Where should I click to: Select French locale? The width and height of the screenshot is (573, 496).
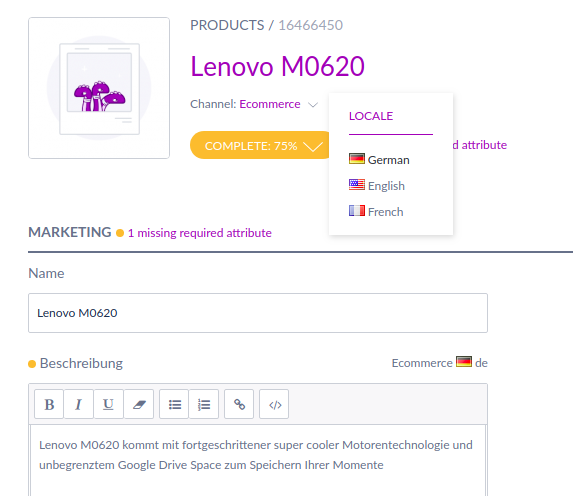point(376,212)
